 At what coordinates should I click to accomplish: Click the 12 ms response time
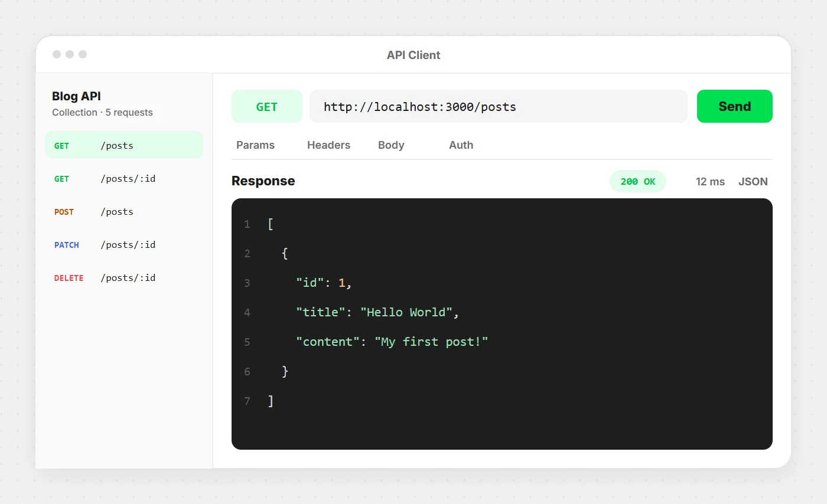click(x=710, y=181)
